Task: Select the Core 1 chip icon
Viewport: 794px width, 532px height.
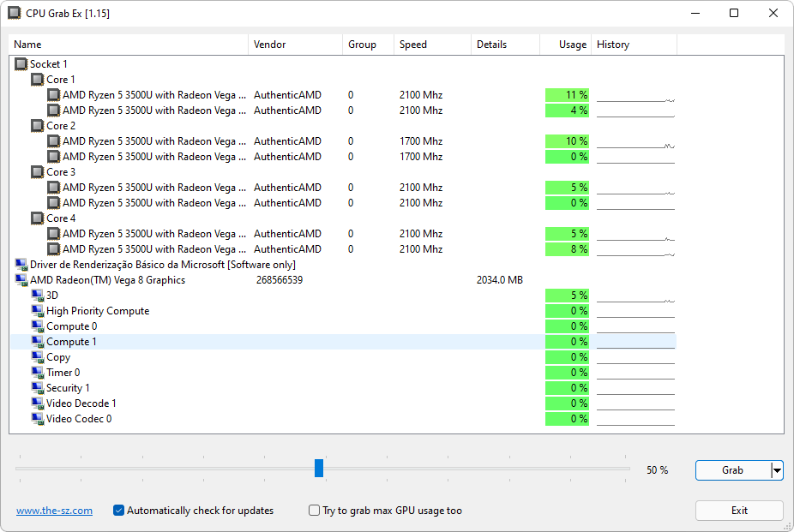Action: 38,80
